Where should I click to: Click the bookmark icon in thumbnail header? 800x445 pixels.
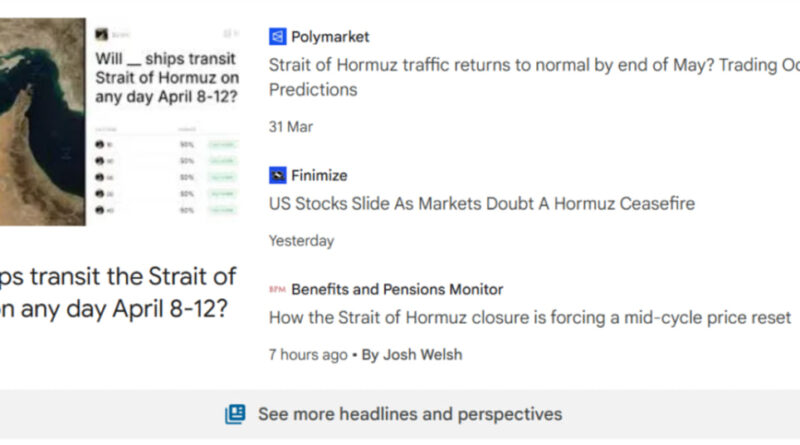tap(226, 33)
